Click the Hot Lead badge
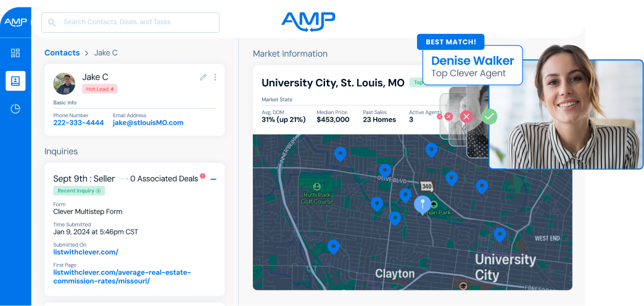644x306 pixels. pyautogui.click(x=99, y=89)
